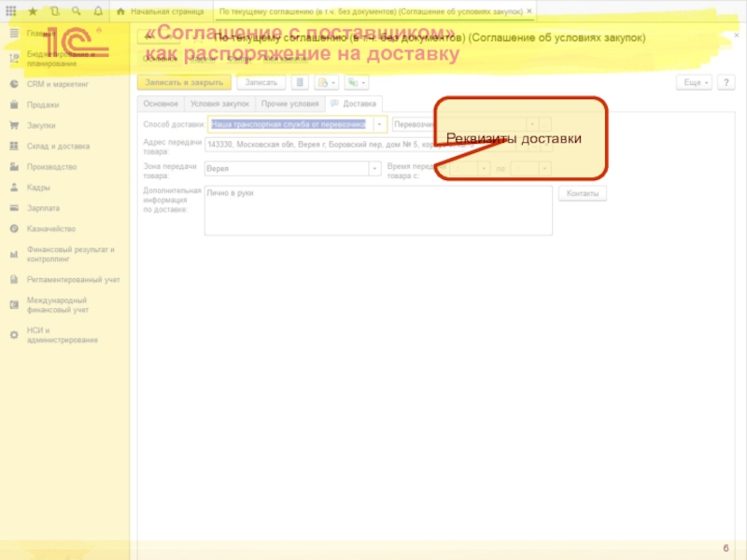Close the Соглашение об условиях закупок tab
The width and height of the screenshot is (747, 560).
tap(529, 11)
